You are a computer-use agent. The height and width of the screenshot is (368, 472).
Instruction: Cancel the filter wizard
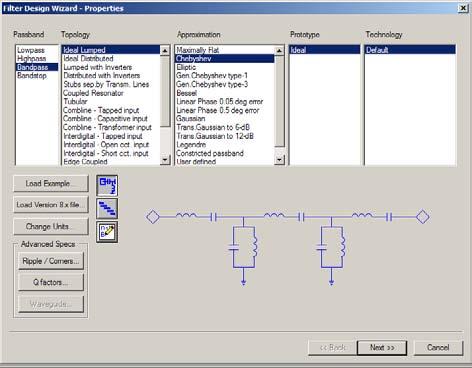438,348
